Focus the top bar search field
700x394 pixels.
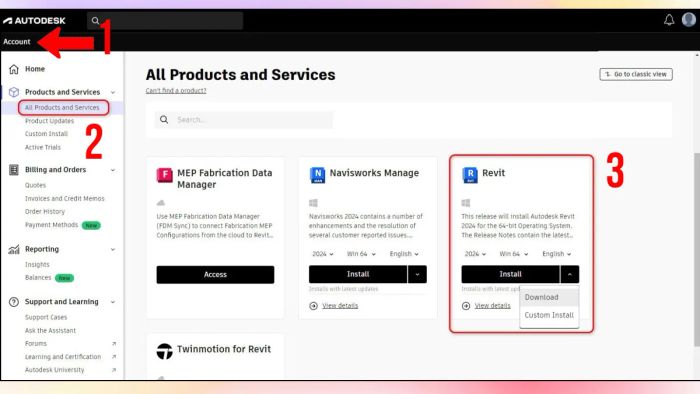(165, 21)
